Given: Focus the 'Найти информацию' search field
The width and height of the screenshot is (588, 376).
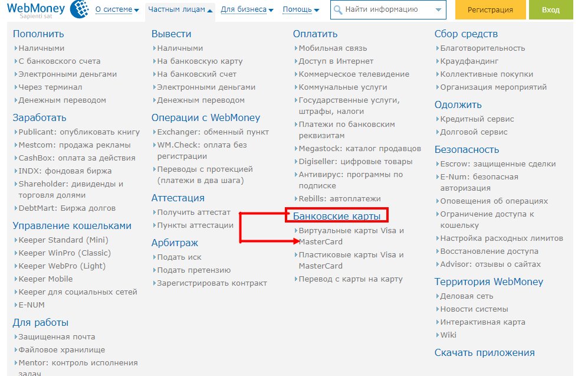Looking at the screenshot, I should point(388,10).
